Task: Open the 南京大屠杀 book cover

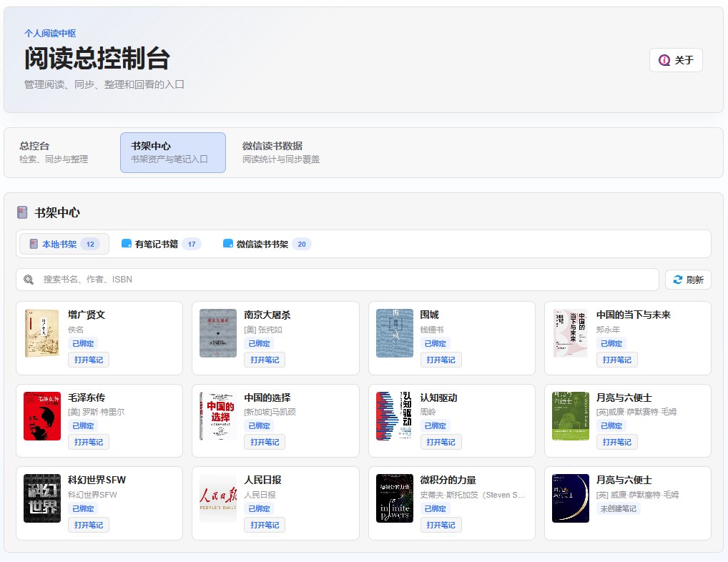Action: tap(218, 332)
